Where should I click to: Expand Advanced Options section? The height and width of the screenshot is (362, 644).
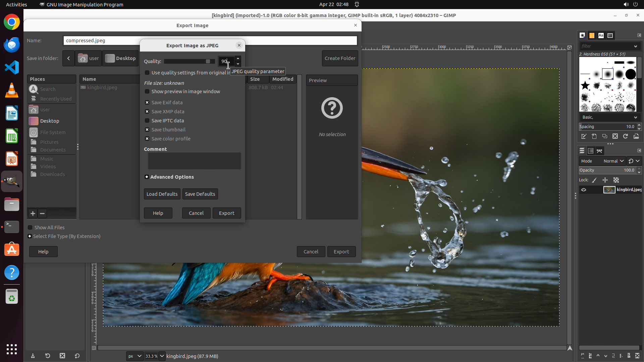(x=147, y=177)
